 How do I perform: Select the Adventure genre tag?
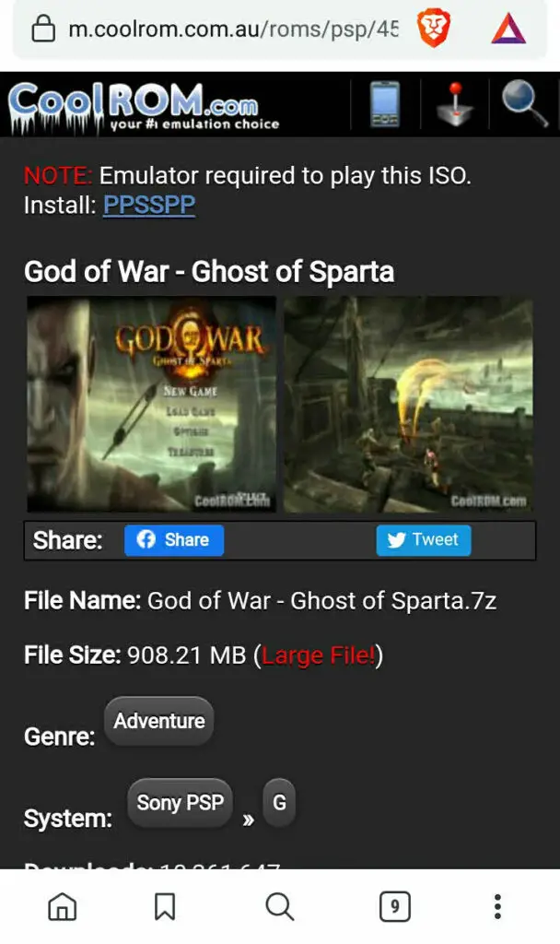158,721
